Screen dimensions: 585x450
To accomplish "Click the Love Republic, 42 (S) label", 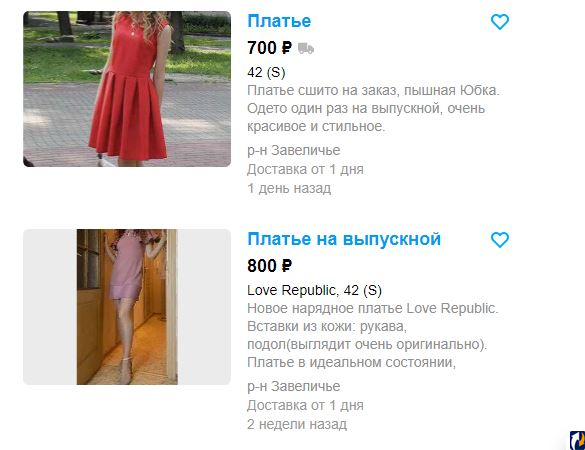I will (315, 290).
